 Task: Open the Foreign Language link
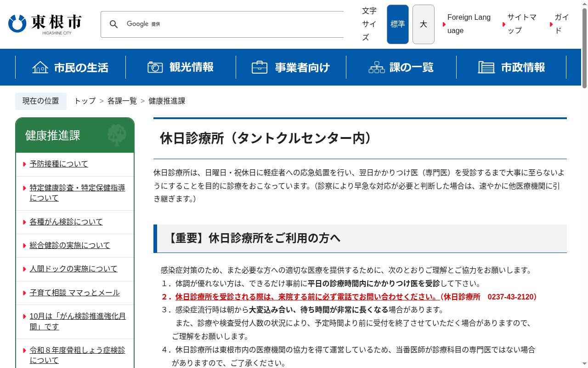pos(469,24)
